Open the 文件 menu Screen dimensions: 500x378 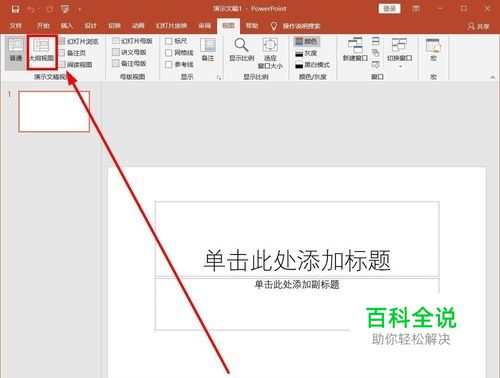pyautogui.click(x=16, y=26)
